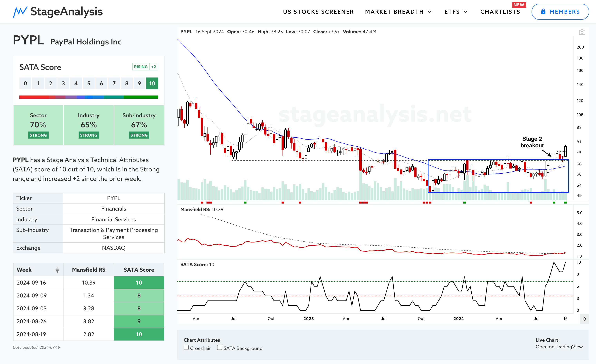Select SATA score box 5
This screenshot has width=596, height=364.
tap(89, 83)
